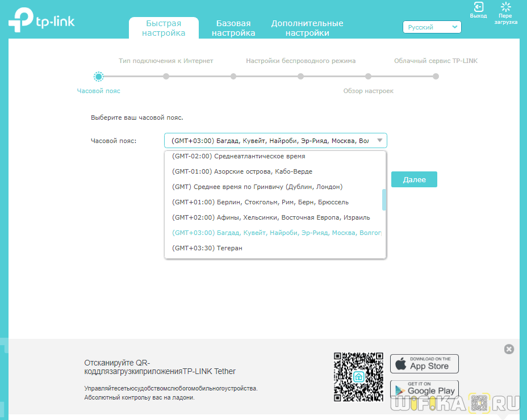Switch to Базовая настройка tab
Image resolution: width=527 pixels, height=420 pixels.
tap(233, 28)
